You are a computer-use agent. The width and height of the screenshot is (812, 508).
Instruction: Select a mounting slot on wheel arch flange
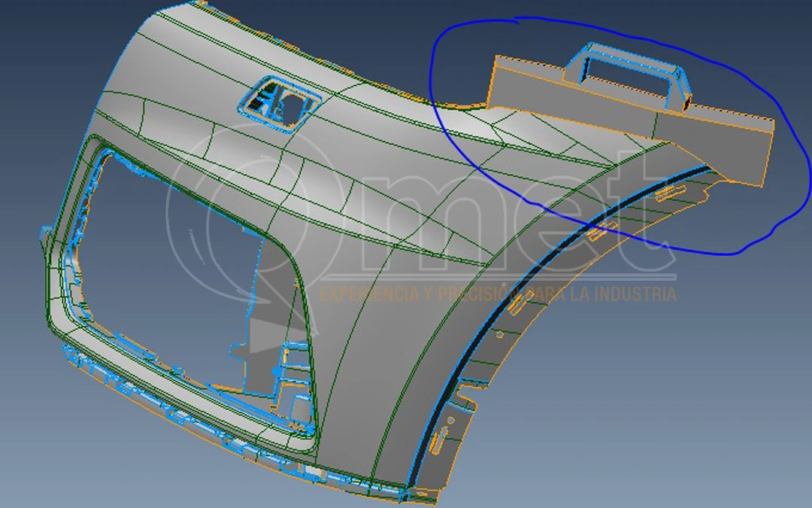point(517,303)
